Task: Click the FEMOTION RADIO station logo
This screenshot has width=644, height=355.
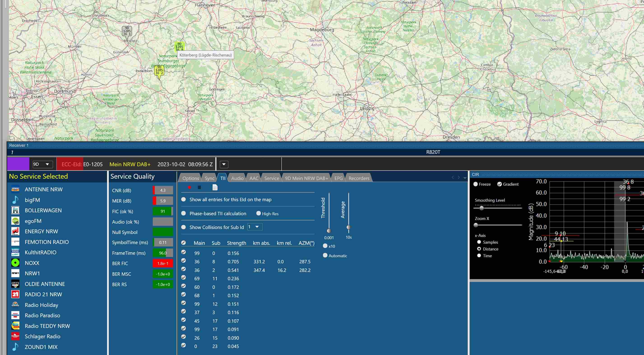Action: coord(15,242)
